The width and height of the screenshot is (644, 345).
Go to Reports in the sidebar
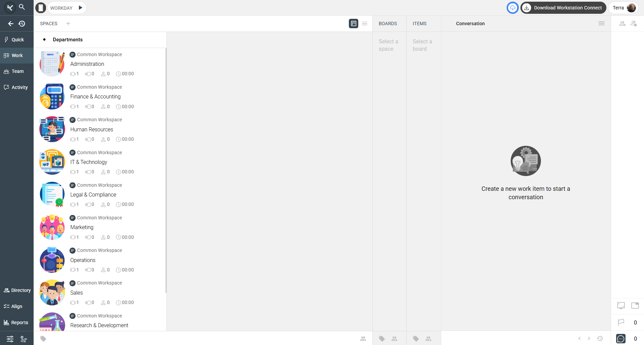[x=17, y=322]
